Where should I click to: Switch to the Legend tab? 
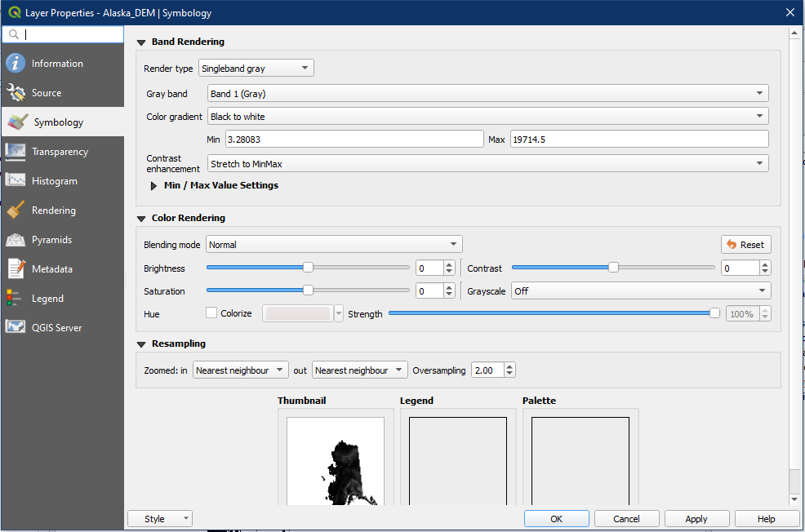click(x=47, y=299)
